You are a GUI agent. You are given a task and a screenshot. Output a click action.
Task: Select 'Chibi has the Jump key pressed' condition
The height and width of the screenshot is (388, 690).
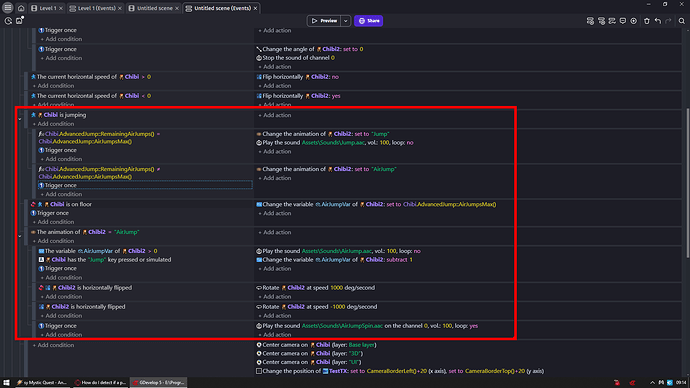point(105,260)
